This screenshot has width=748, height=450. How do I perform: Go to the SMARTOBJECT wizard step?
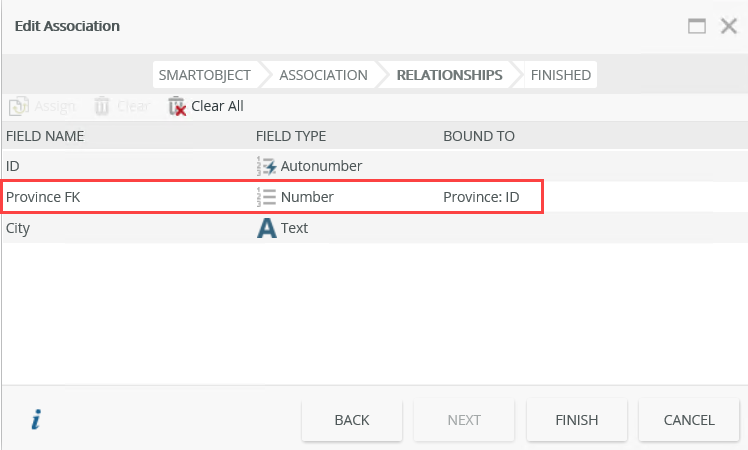click(204, 75)
